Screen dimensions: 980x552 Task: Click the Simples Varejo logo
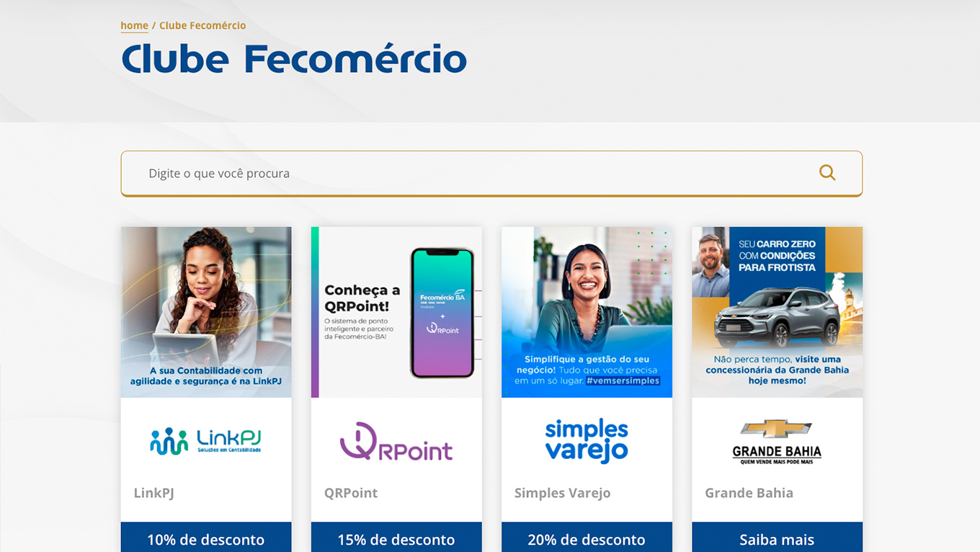(587, 440)
